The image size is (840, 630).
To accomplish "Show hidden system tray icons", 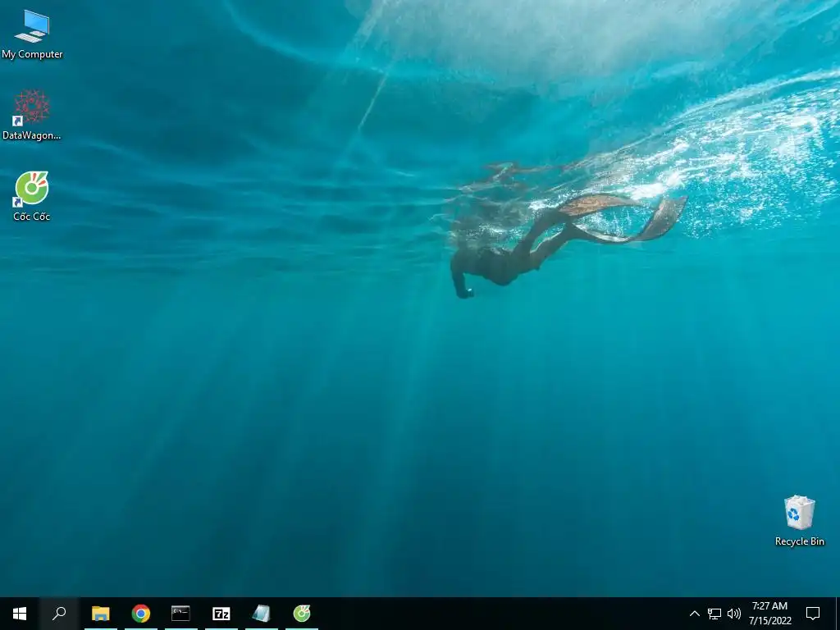I will [x=694, y=614].
